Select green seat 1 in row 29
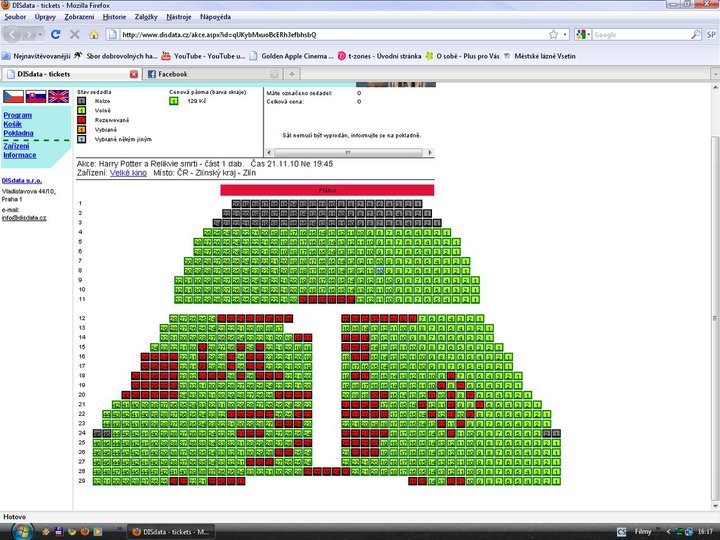Image resolution: width=720 pixels, height=540 pixels. (556, 482)
